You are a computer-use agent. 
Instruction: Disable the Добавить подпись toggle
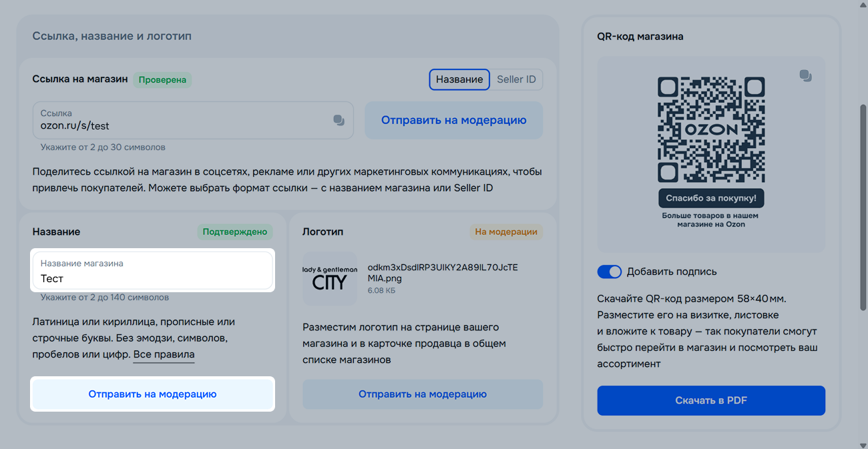click(x=609, y=272)
